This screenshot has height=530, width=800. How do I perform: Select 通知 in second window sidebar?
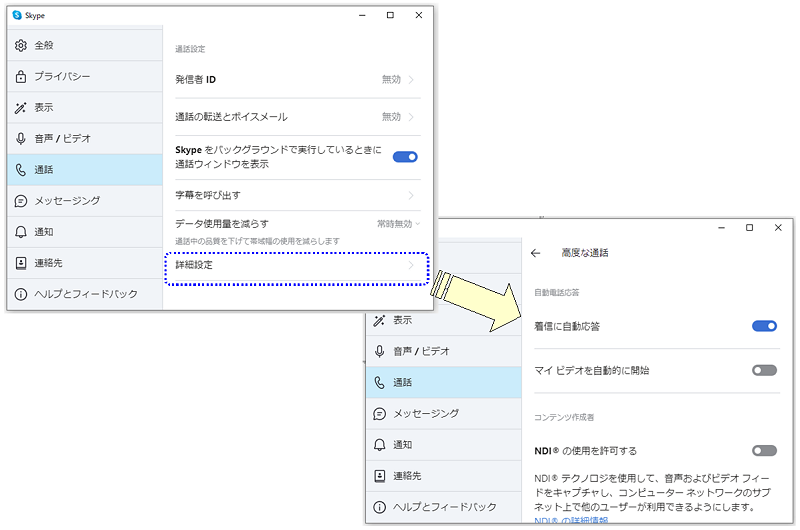tap(443, 445)
